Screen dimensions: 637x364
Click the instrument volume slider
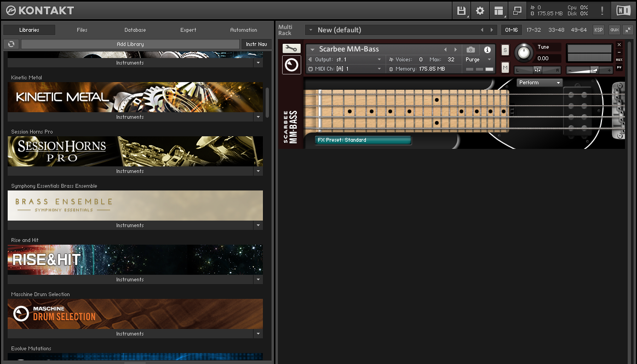click(589, 70)
